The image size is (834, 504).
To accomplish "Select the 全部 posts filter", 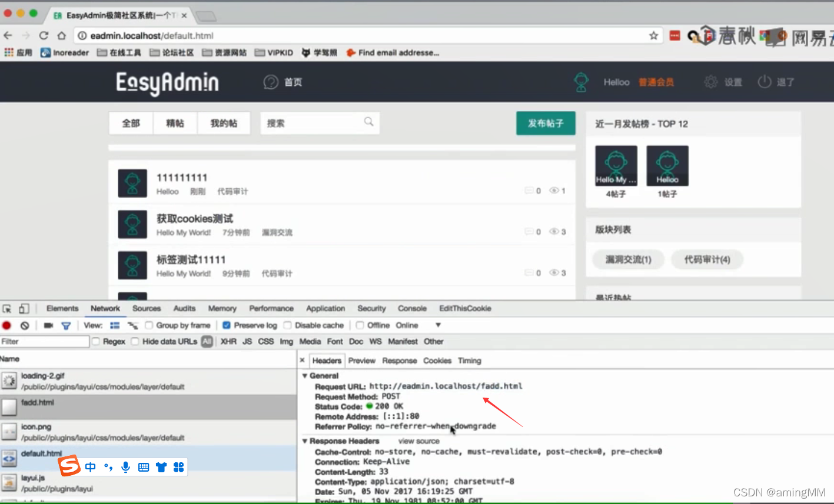I will click(131, 124).
